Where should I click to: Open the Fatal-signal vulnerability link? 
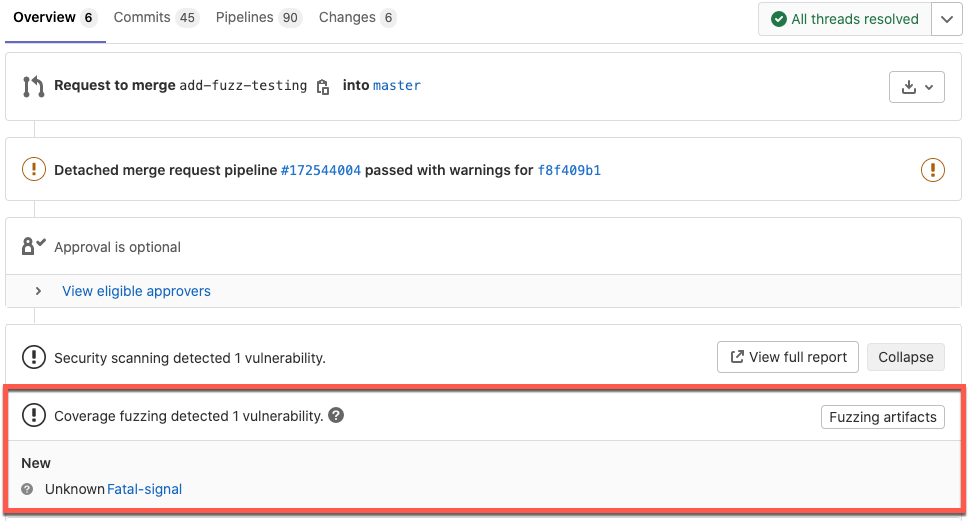pos(145,489)
